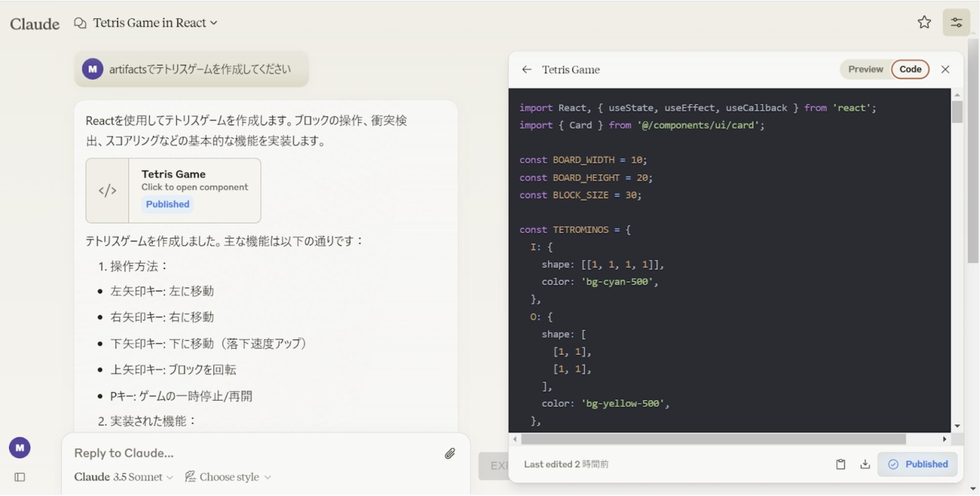Click the Published button in artifact footer
Viewport: 980px width, 496px height.
coord(918,464)
